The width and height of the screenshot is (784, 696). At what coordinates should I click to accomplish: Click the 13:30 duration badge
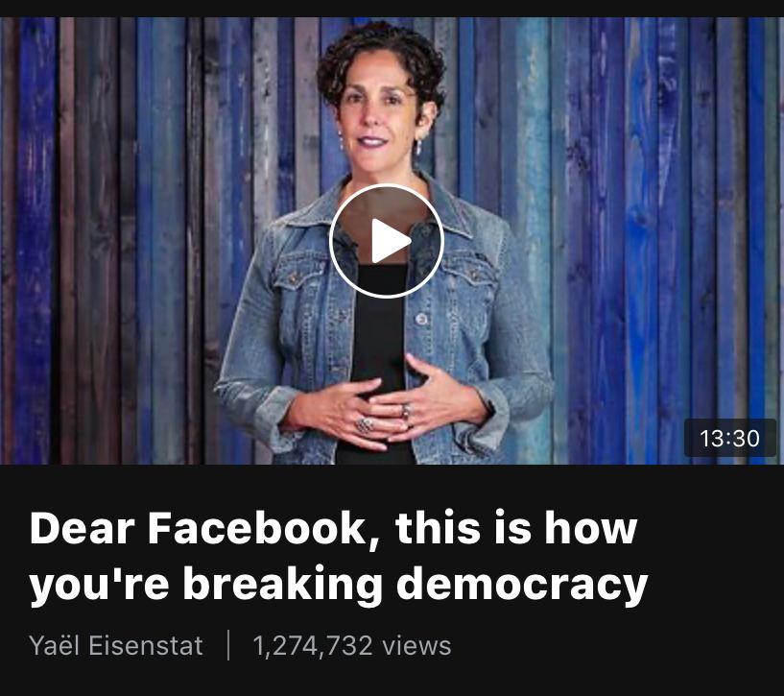pyautogui.click(x=729, y=439)
